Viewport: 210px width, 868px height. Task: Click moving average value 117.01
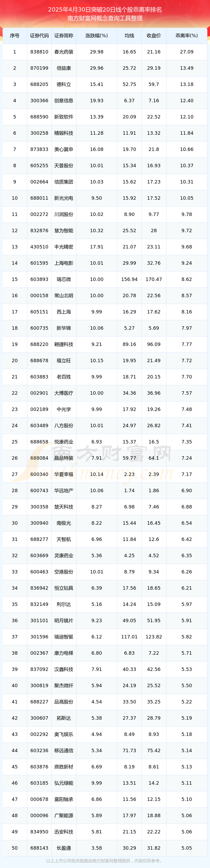129,637
